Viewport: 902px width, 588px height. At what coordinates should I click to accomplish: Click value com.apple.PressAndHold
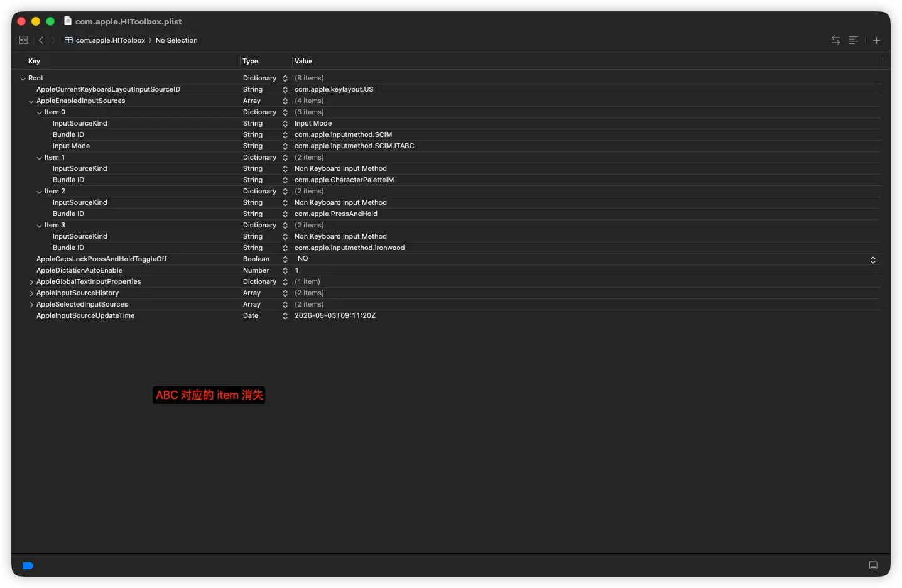point(336,214)
